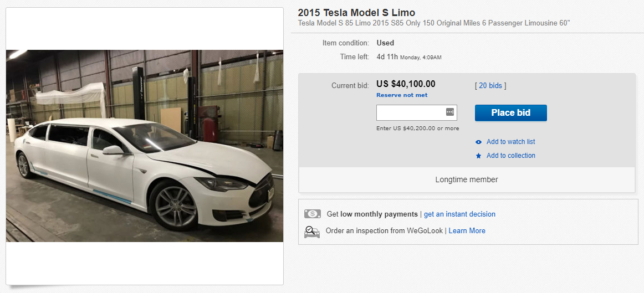Click the 4d 11h time left text
644x293 pixels.
387,56
